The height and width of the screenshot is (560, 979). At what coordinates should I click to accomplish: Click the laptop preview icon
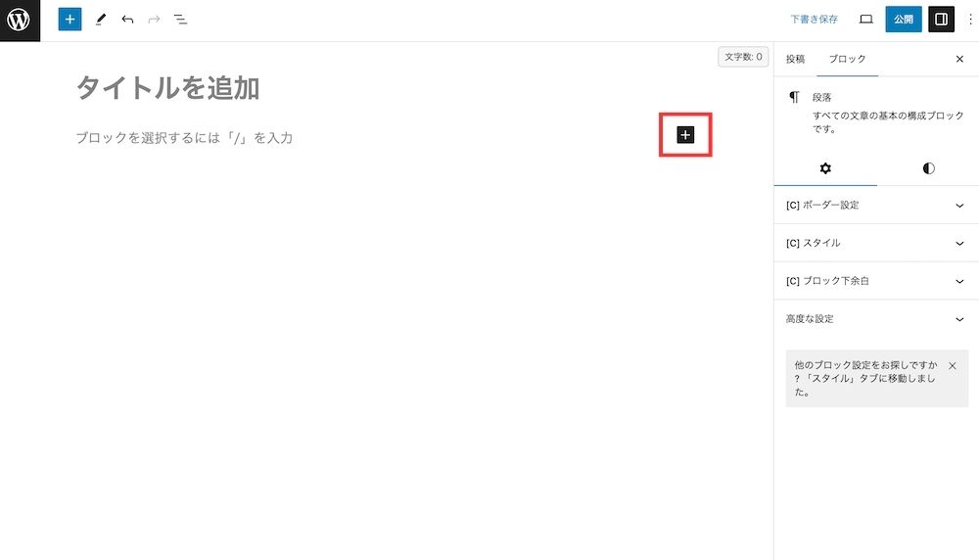click(866, 20)
